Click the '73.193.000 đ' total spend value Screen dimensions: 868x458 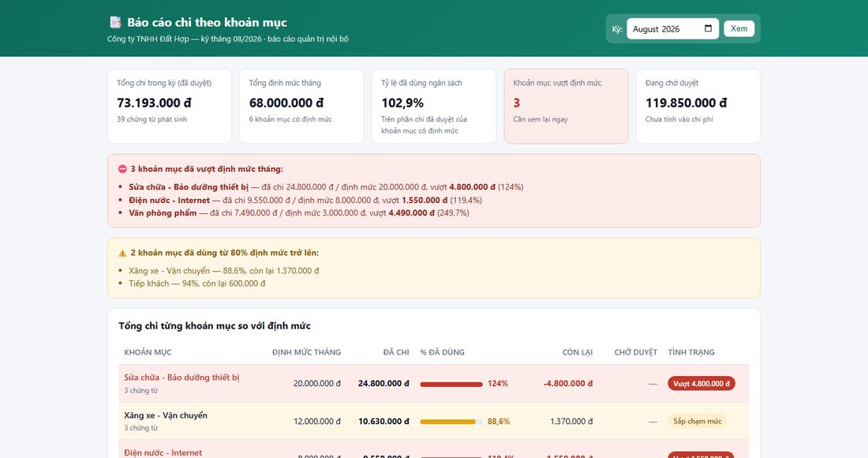point(155,103)
